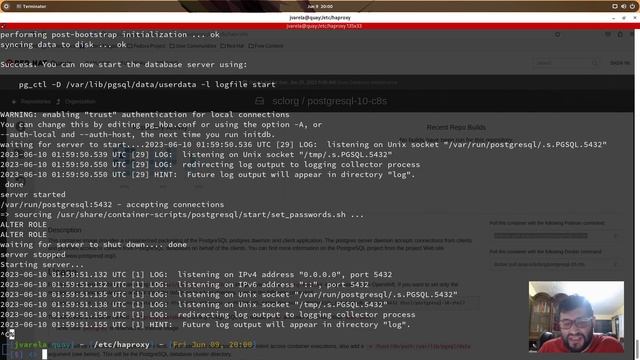Click the 'Starting server...' line
640x360 pixels.
coord(42,264)
